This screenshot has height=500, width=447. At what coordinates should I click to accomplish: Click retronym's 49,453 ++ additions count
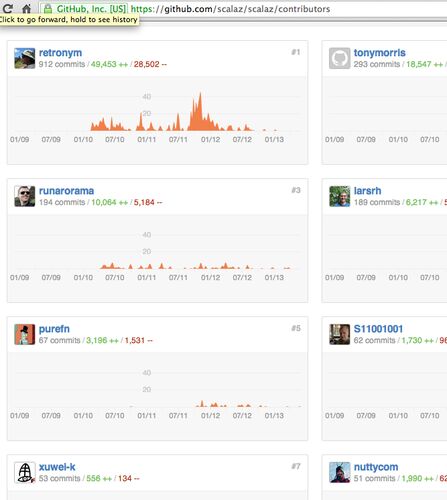pos(109,64)
